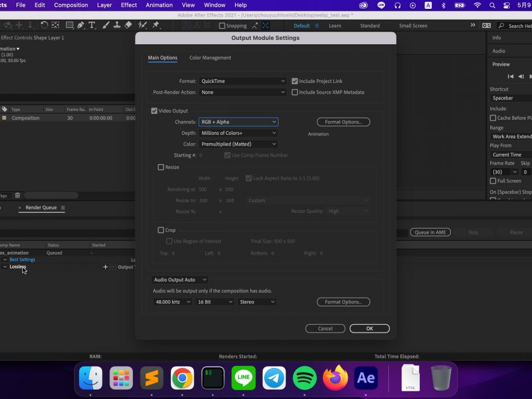Pick the Eraser tool
Screen dimensions: 532x399
pyautogui.click(x=129, y=25)
